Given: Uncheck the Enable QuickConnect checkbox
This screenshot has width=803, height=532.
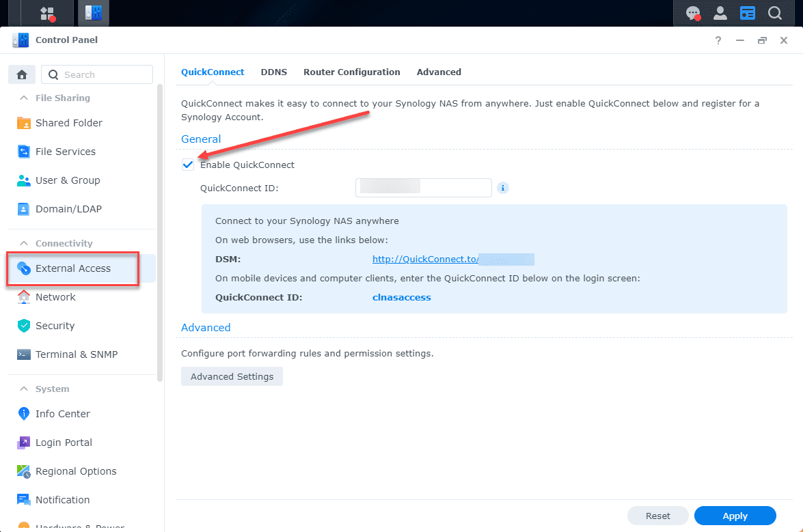Looking at the screenshot, I should (188, 165).
